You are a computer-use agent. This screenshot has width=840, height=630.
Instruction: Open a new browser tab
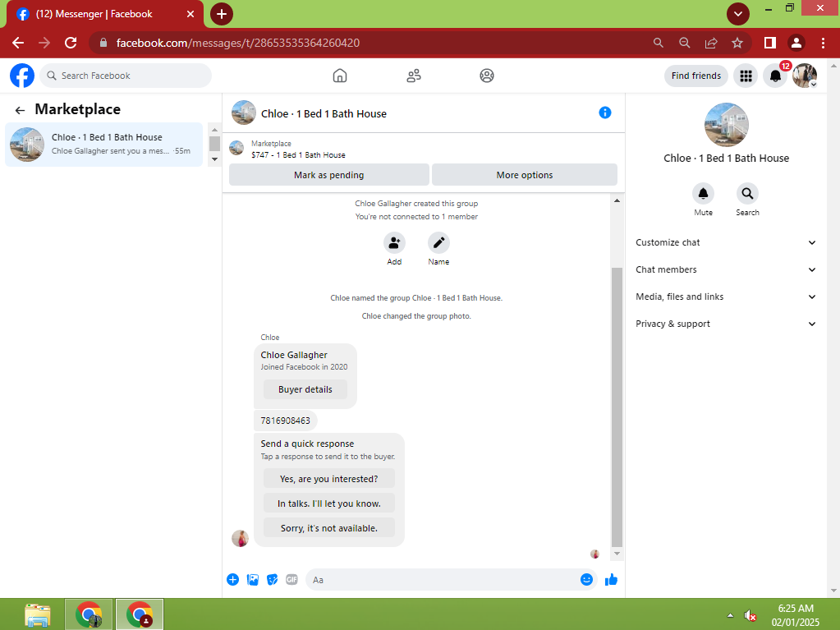coord(221,14)
